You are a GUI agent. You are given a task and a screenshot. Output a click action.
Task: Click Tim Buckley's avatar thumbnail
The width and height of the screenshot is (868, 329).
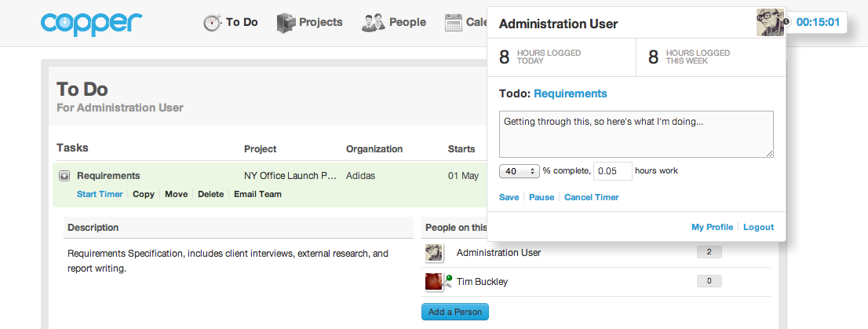pyautogui.click(x=435, y=282)
